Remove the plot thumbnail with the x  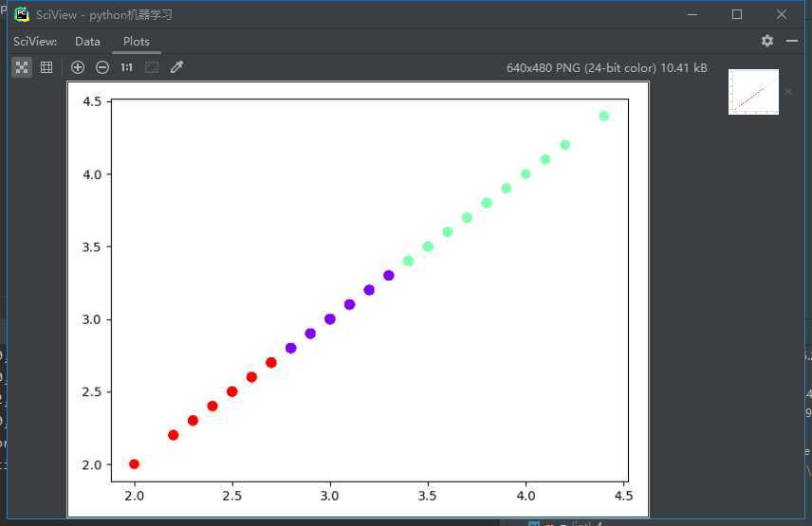pos(788,92)
